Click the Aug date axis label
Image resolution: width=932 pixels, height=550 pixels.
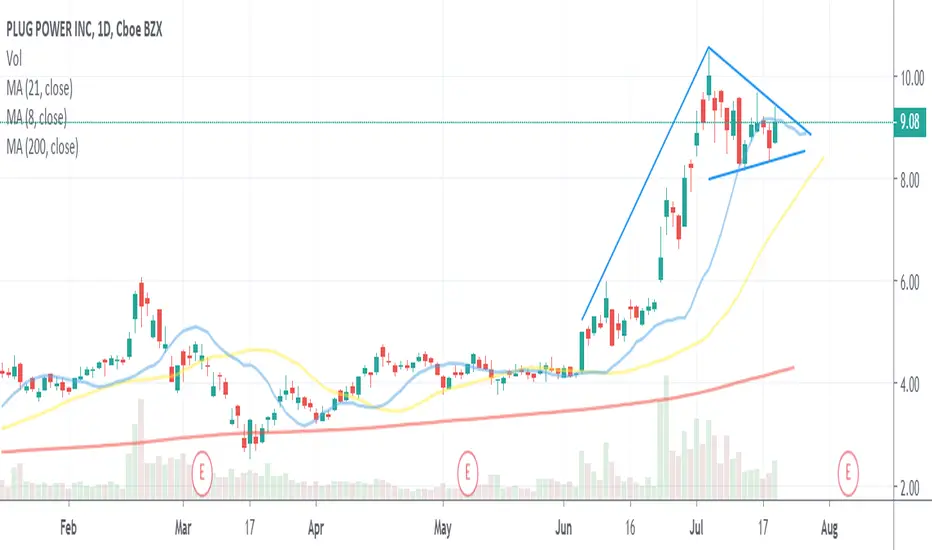pyautogui.click(x=829, y=528)
